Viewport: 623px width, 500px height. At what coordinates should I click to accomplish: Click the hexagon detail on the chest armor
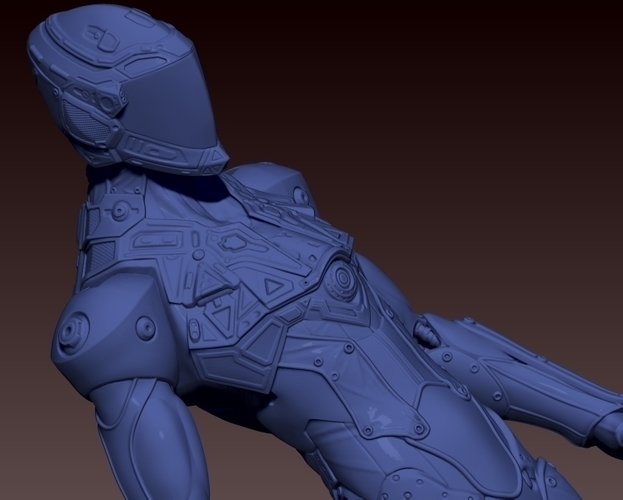click(x=232, y=242)
